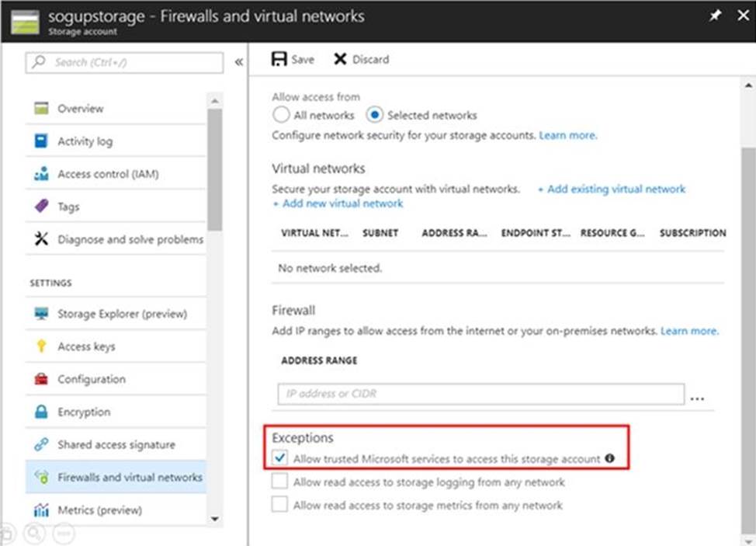The height and width of the screenshot is (546, 756).
Task: Click the Encryption padlock icon
Action: pos(41,412)
